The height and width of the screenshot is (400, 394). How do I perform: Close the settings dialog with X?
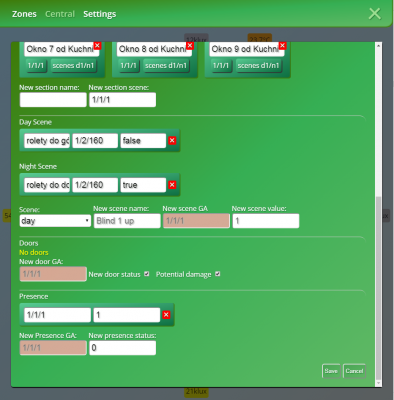click(x=375, y=14)
